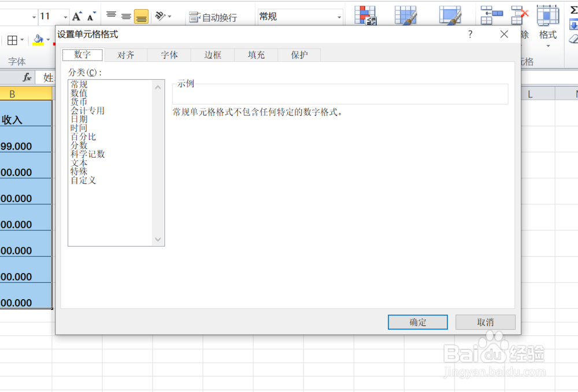Screen dimensions: 578x392
Task: Select 常规 in the category list
Action: (79, 84)
